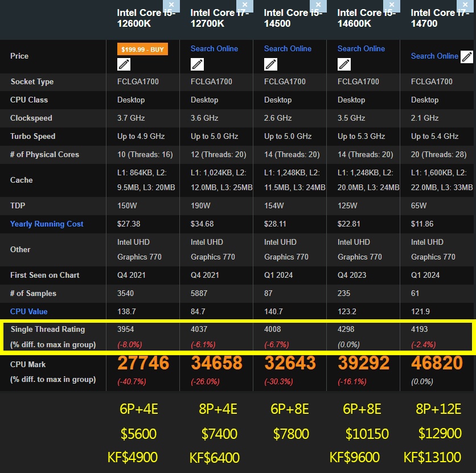Viewport: 476px width, 473px height.
Task: Click the CPU Mark score 39292
Action: point(364,363)
